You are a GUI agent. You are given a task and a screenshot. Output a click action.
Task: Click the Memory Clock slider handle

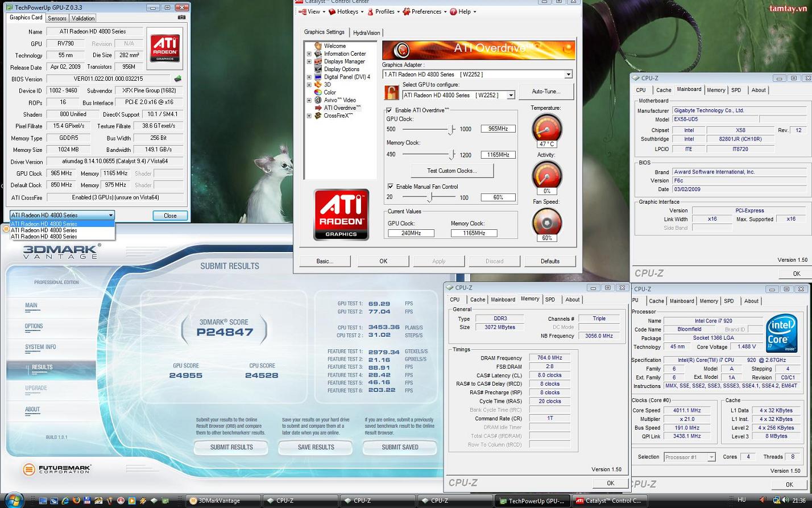pos(452,155)
